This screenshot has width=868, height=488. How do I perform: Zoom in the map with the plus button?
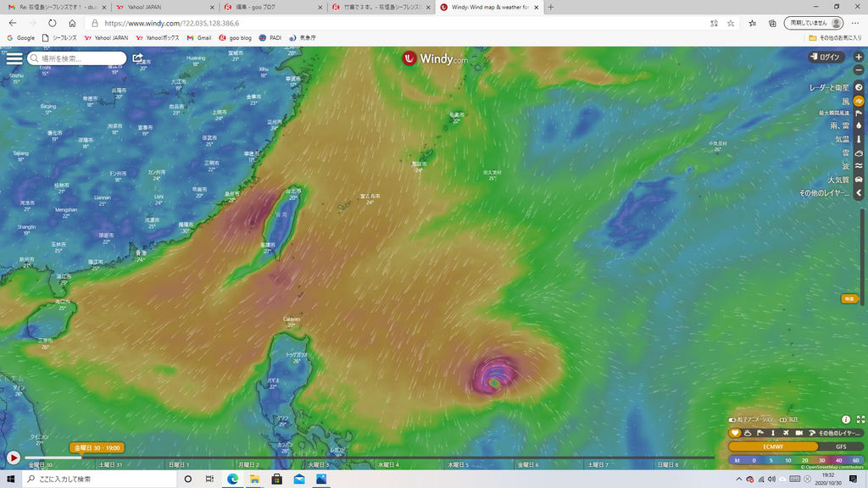(859, 57)
